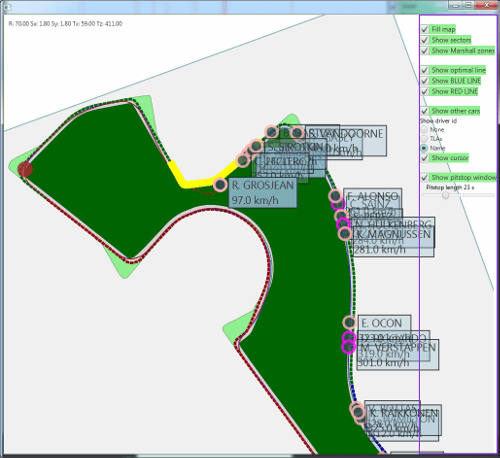Click R. Grosjean's car marker on track
Screen dimensions: 500x458
click(220, 184)
